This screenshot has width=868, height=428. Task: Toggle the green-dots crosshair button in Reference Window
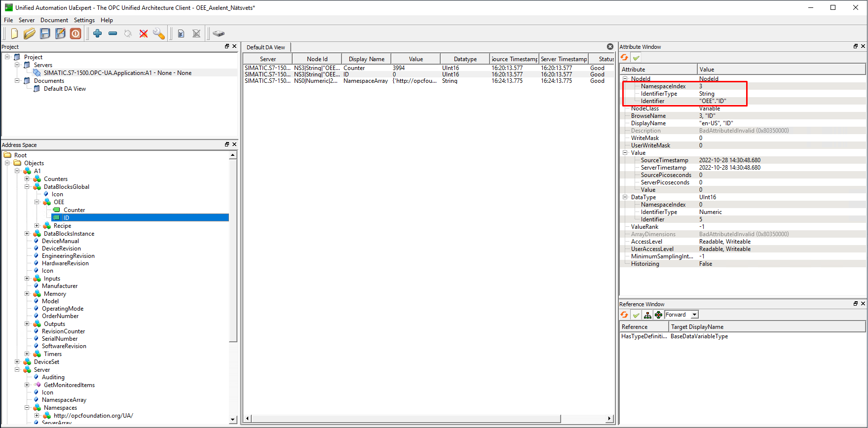tap(658, 315)
